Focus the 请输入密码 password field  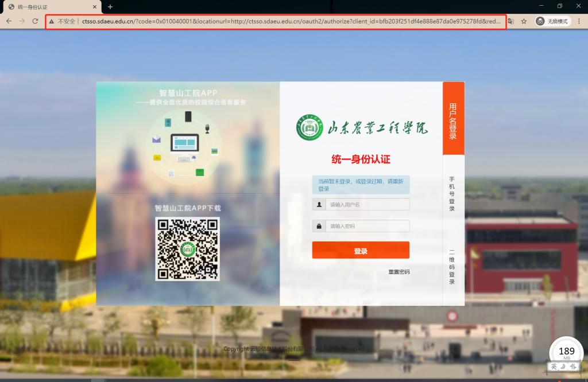[367, 226]
